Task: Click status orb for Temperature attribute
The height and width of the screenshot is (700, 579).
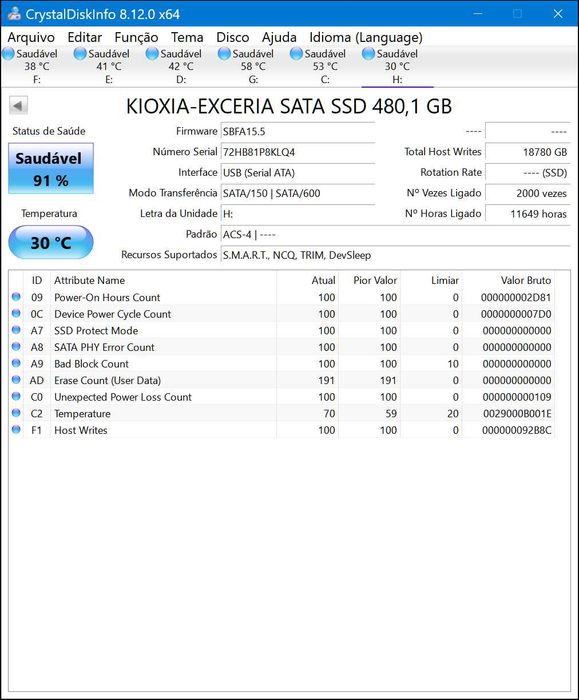Action: pos(16,412)
